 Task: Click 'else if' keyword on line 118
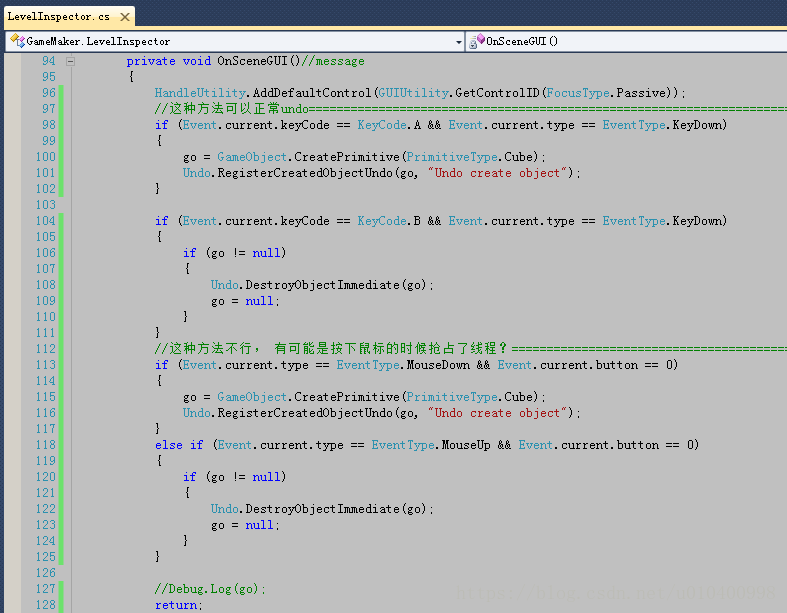(x=179, y=445)
